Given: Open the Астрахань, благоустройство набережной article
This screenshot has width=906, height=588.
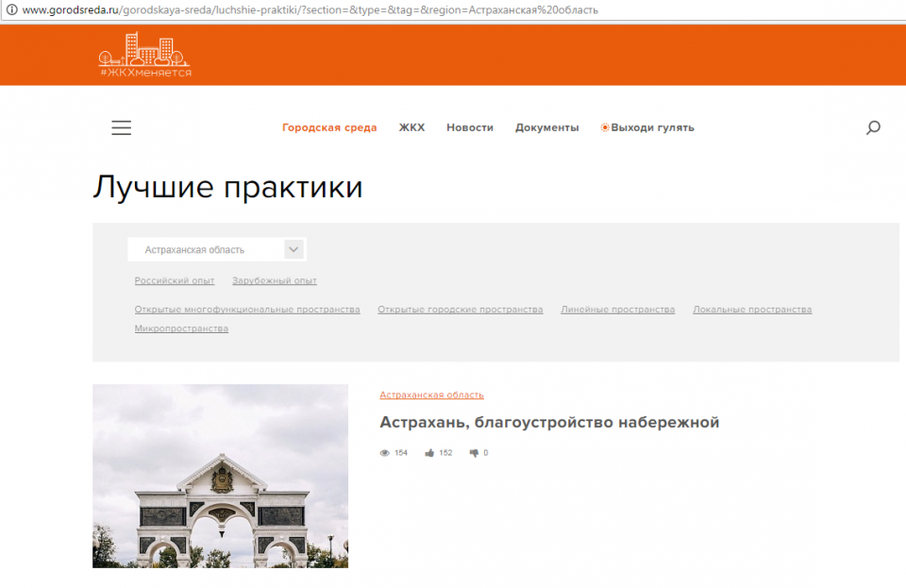Looking at the screenshot, I should 549,422.
